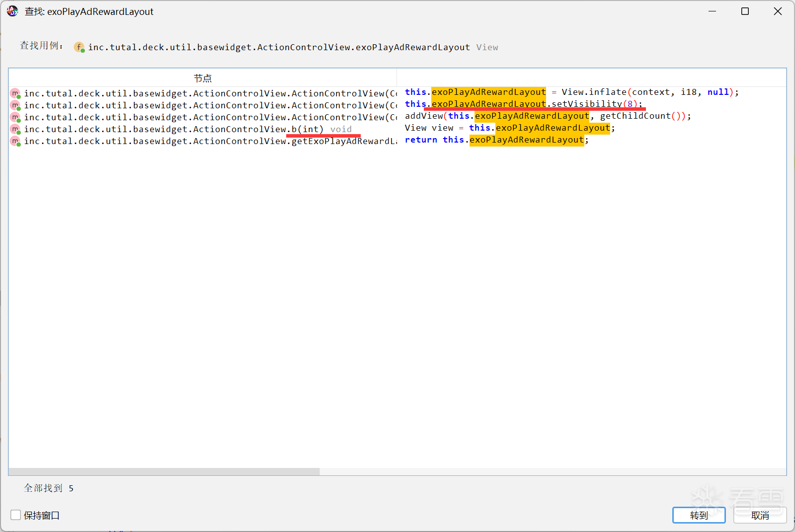Click method icon of the setVisibility(8) result row
Screen dimensions: 795x532
tap(15, 105)
